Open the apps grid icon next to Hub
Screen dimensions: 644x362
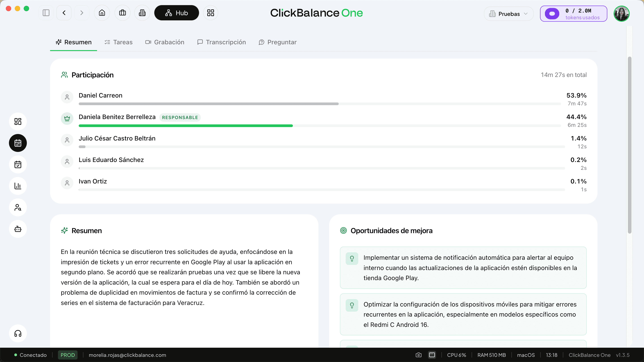pos(210,13)
